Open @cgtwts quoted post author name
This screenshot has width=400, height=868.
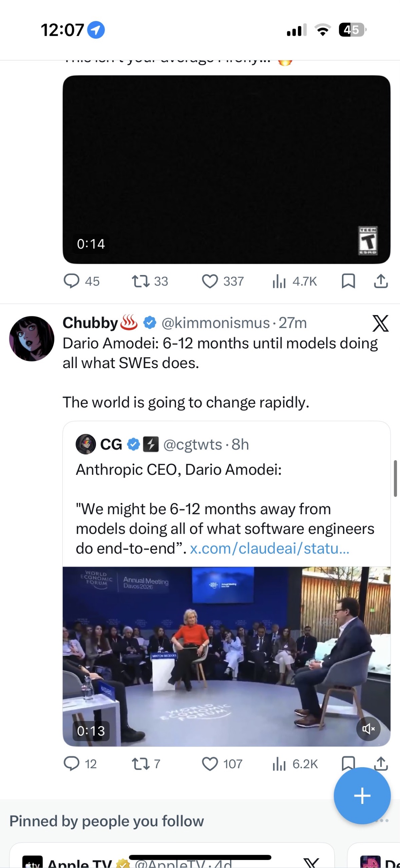[x=111, y=445]
